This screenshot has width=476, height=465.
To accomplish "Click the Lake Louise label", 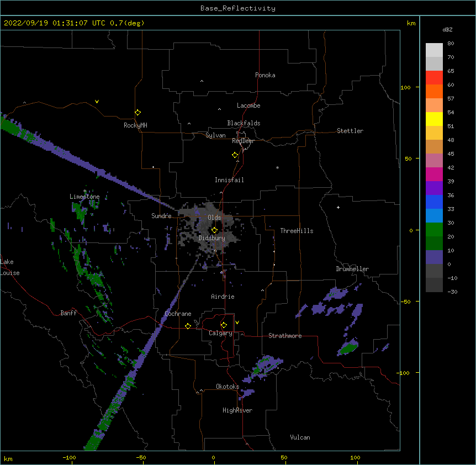I will click(x=10, y=267).
